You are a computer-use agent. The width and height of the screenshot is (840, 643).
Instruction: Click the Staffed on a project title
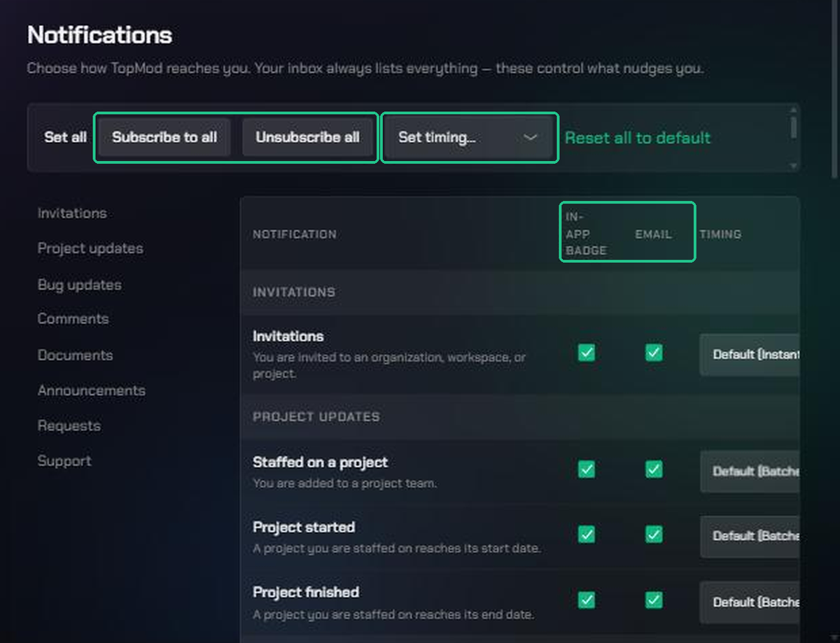pos(320,462)
